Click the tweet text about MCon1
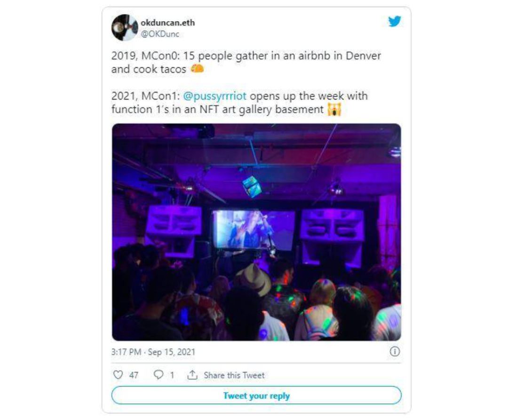This screenshot has width=508, height=420. (239, 103)
